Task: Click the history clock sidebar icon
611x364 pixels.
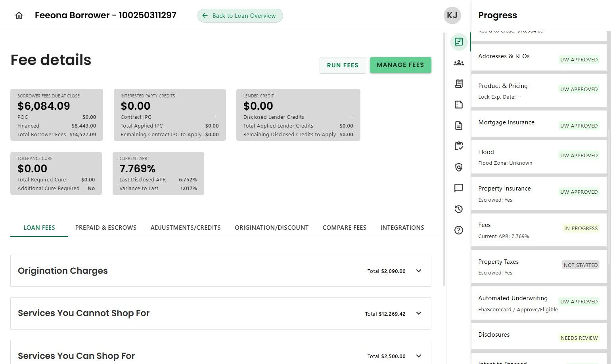Action: [x=459, y=209]
